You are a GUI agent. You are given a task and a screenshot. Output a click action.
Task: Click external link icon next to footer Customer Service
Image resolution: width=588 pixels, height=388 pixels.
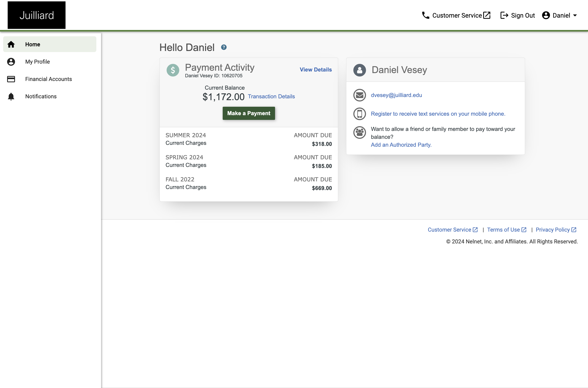(475, 230)
